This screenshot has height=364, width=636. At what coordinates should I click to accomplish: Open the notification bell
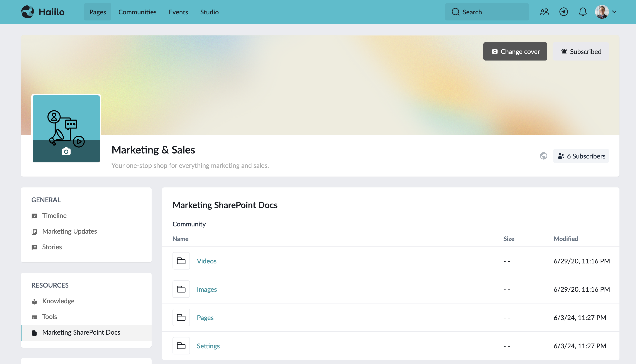pyautogui.click(x=583, y=12)
